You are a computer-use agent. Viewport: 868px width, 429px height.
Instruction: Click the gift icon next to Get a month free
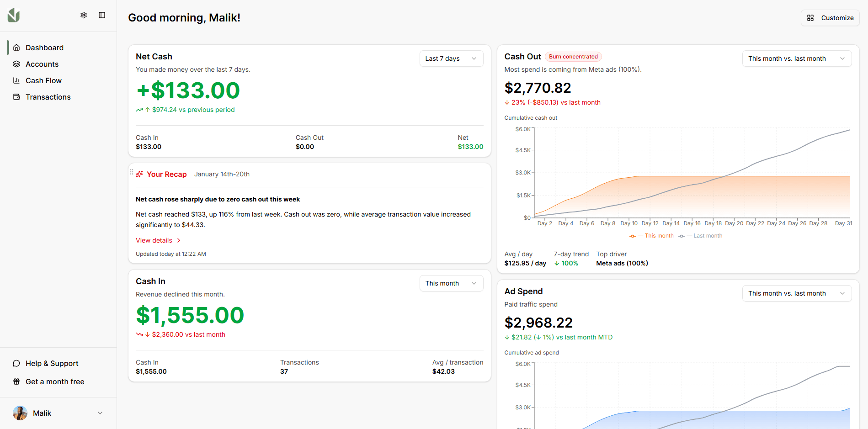coord(17,381)
